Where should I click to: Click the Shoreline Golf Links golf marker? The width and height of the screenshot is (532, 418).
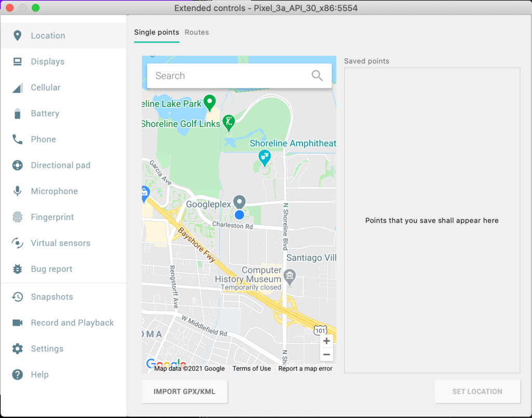229,123
